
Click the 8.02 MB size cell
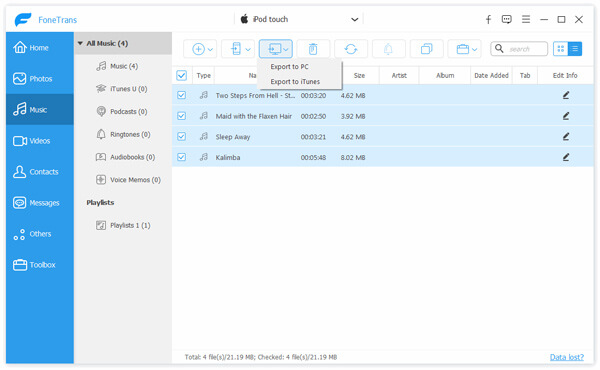(353, 157)
